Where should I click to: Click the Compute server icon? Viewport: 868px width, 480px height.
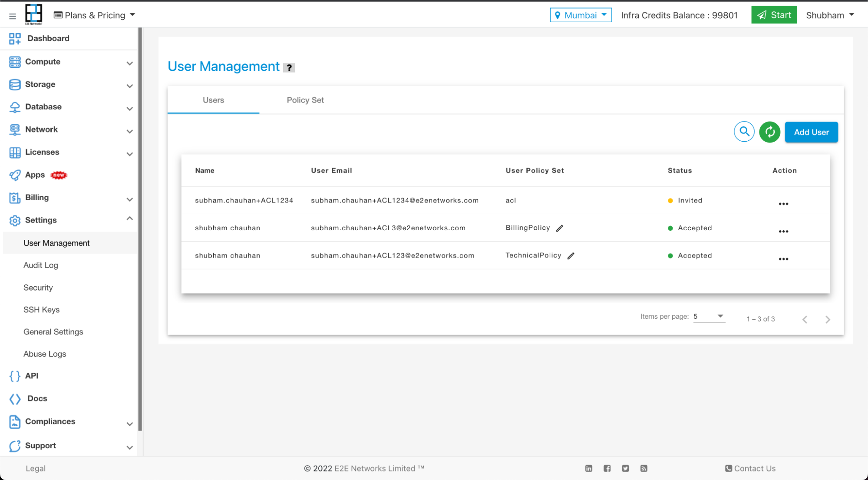tap(15, 62)
